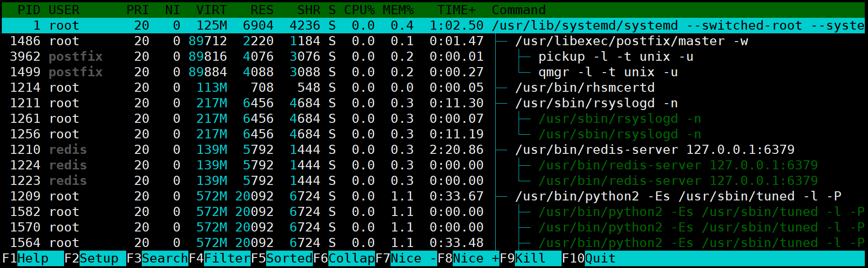Screen dimensions: 868x268
Task: Click the tree branch of postfix master
Action: (502, 41)
